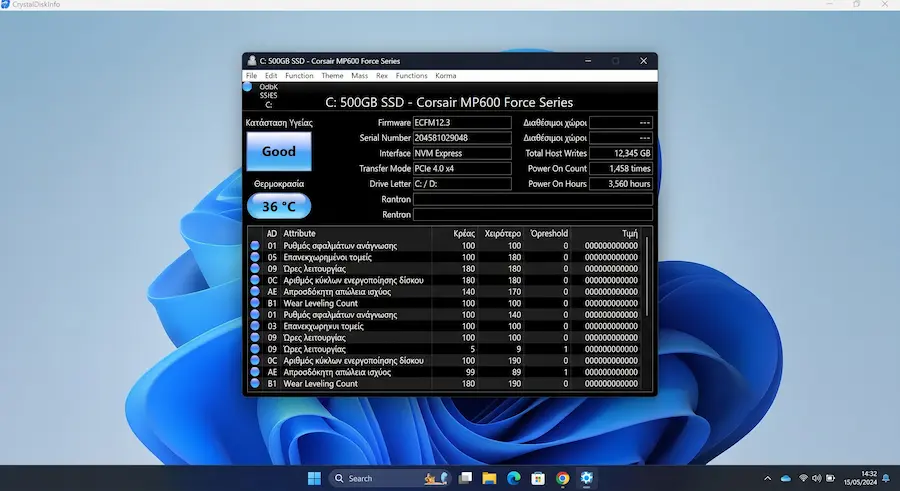Select the 01 Ρυθμός σφαλμάτων row with worst 140

(x=445, y=315)
